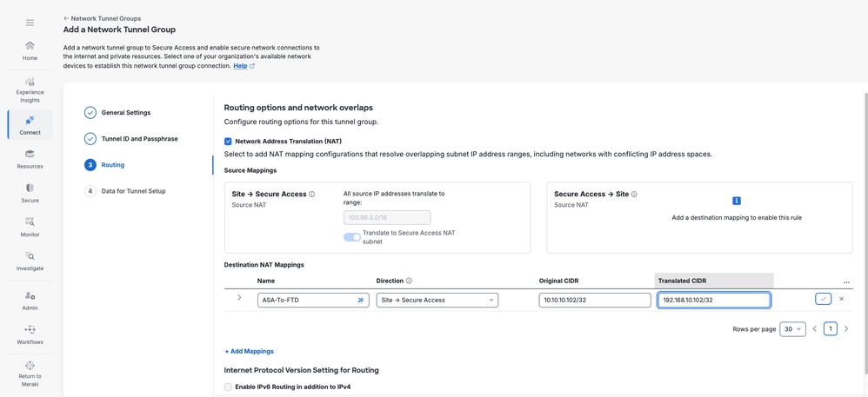Click the disabled 100.96.0.0/16 range field
This screenshot has height=397, width=868.
tap(387, 217)
